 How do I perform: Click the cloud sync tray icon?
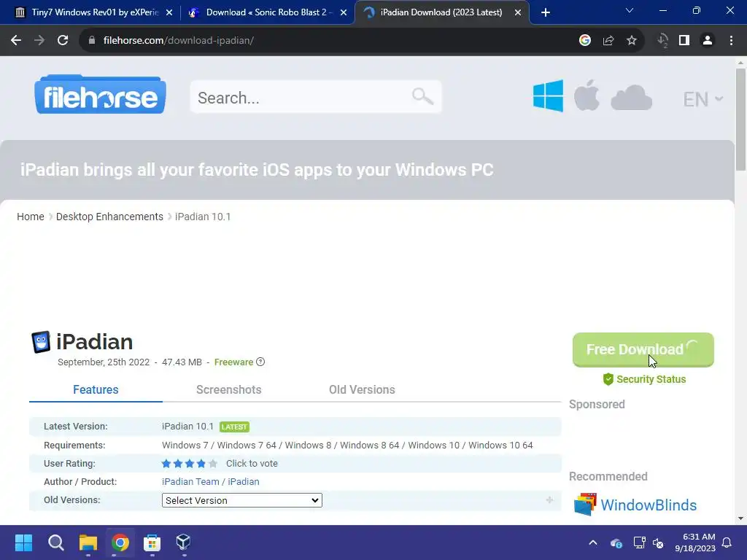616,542
